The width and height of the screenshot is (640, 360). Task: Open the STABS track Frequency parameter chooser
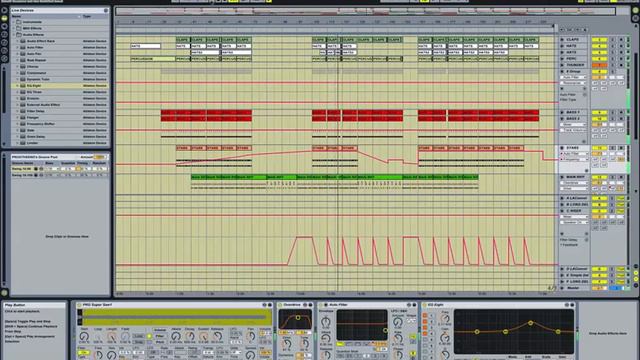coord(573,160)
